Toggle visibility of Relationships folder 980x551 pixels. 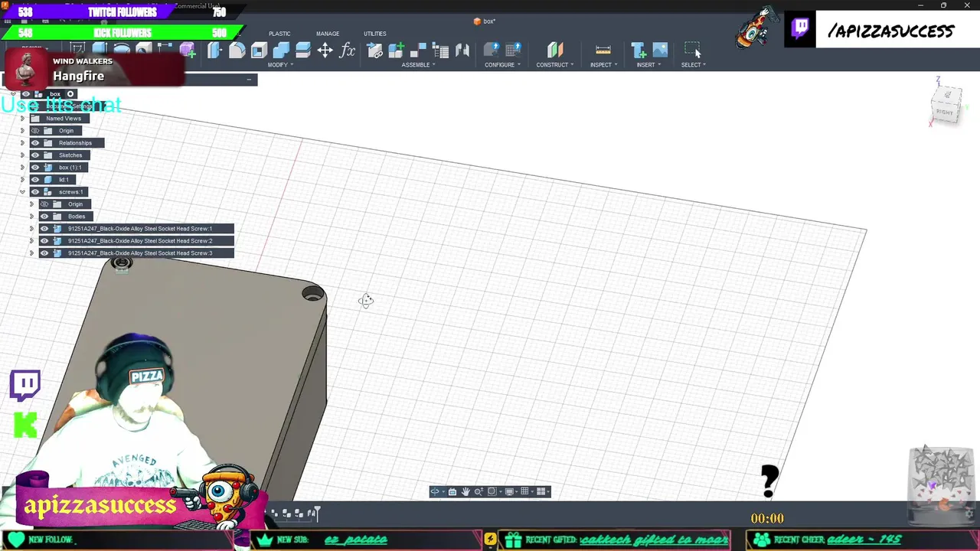tap(35, 143)
